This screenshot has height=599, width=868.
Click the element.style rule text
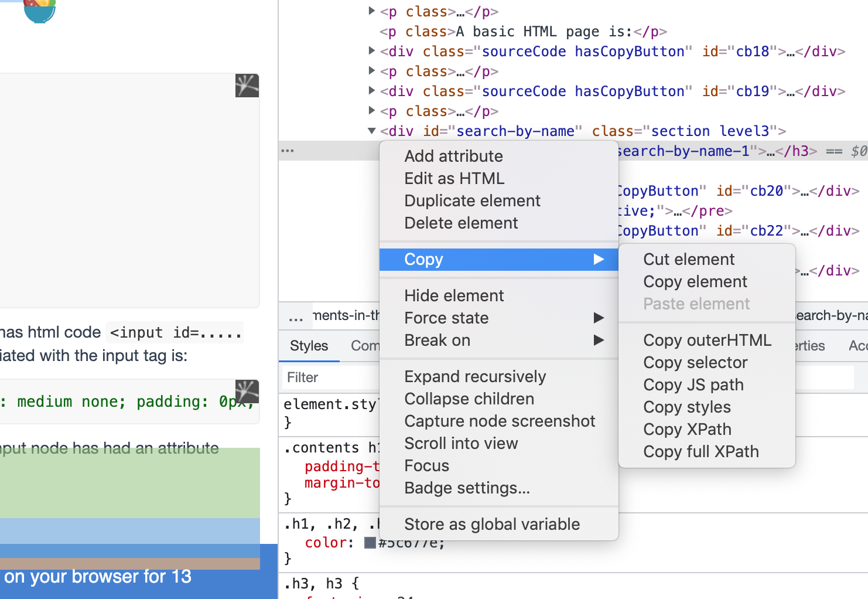[331, 404]
